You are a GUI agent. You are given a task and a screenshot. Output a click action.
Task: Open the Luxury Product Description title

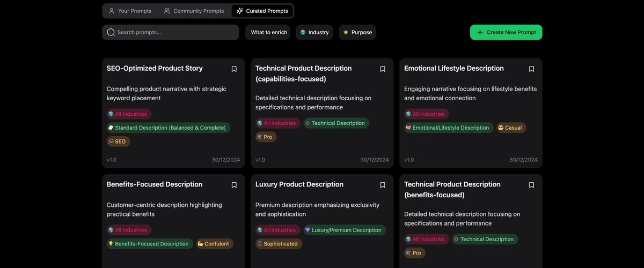coord(299,184)
